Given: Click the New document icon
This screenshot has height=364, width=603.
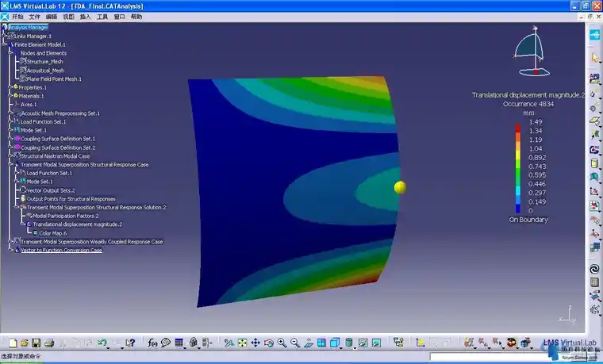Looking at the screenshot, I should [13, 343].
